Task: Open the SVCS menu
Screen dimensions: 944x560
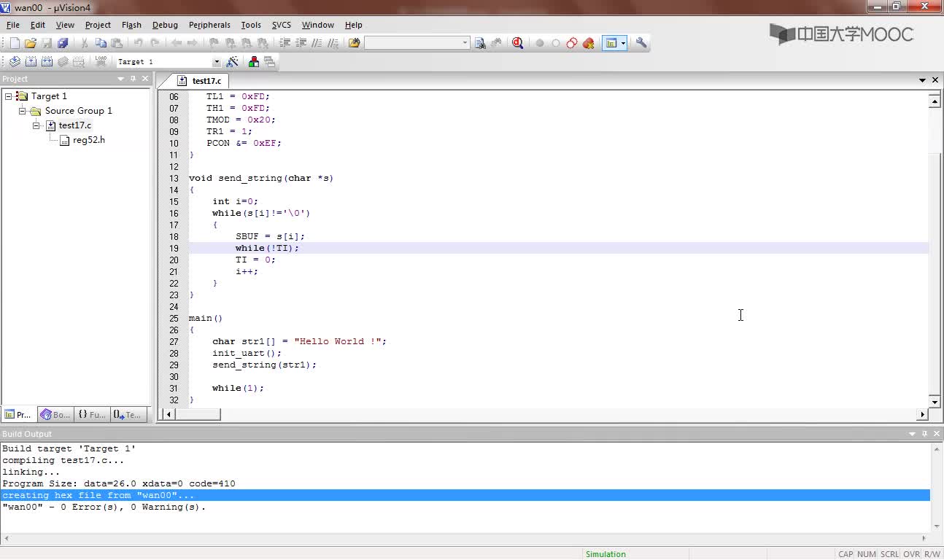Action: [282, 25]
